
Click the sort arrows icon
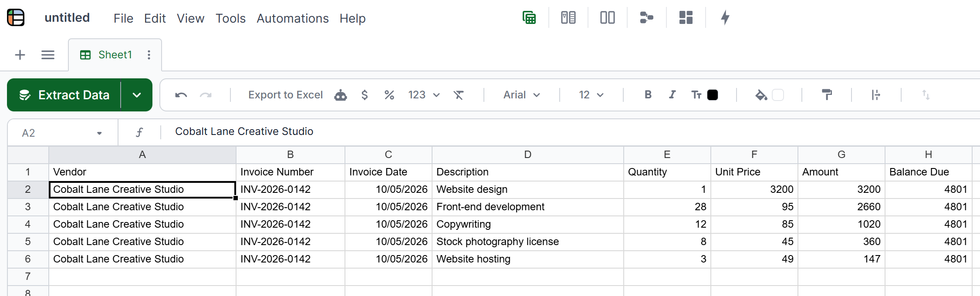926,95
